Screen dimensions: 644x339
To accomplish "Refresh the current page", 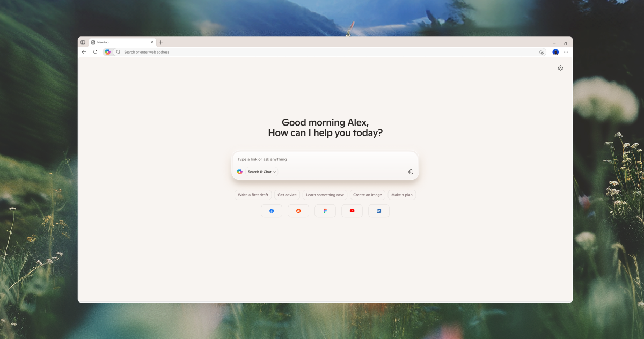I will tap(95, 52).
